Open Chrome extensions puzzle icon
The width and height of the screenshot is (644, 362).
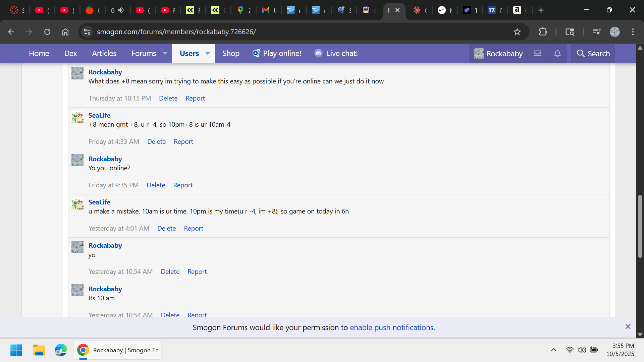point(543,32)
